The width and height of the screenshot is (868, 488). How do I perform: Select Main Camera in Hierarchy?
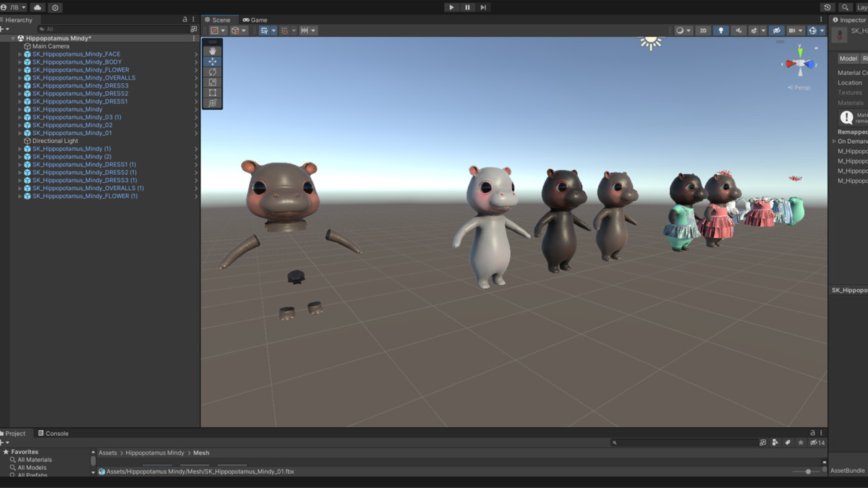click(51, 46)
